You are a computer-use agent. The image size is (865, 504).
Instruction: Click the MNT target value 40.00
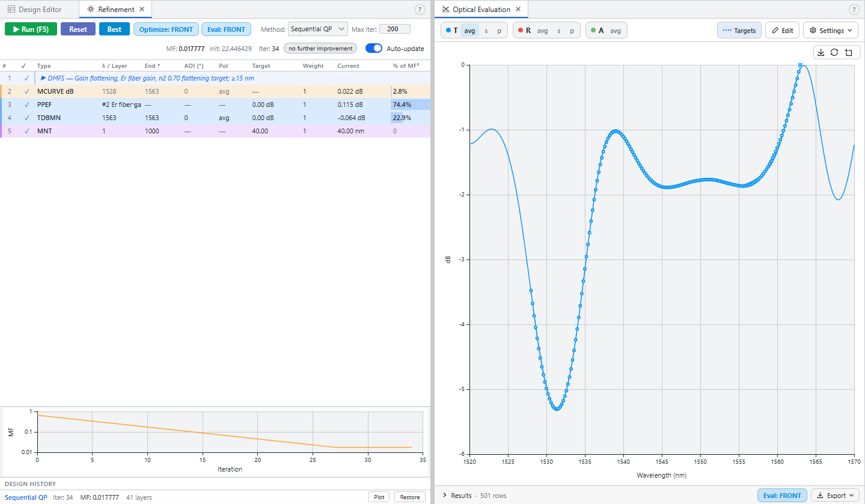click(x=260, y=130)
